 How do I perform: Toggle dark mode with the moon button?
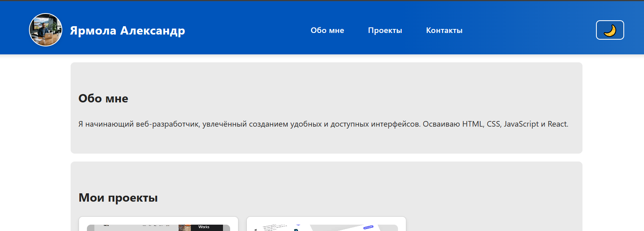pos(610,30)
